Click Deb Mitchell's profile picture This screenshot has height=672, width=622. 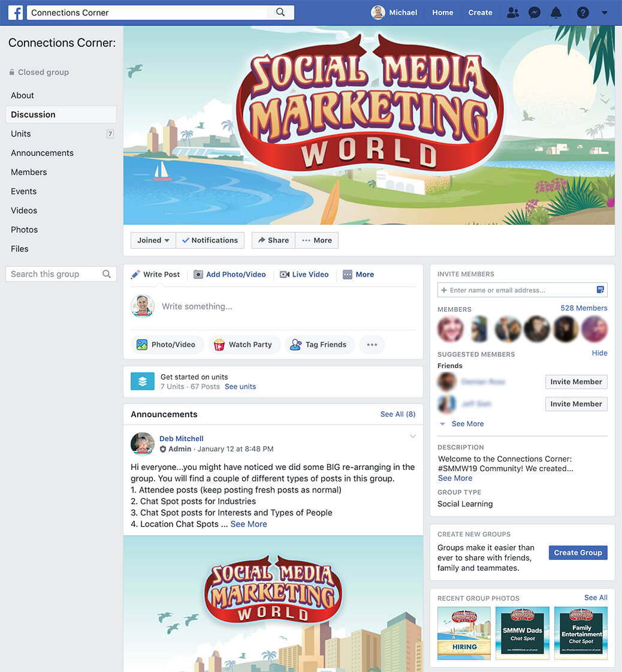pos(143,444)
